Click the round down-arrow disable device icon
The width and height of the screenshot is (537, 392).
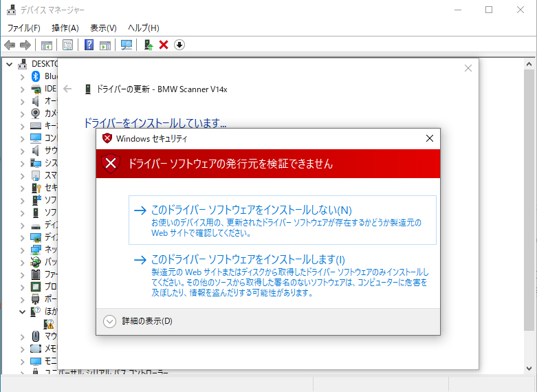point(179,45)
